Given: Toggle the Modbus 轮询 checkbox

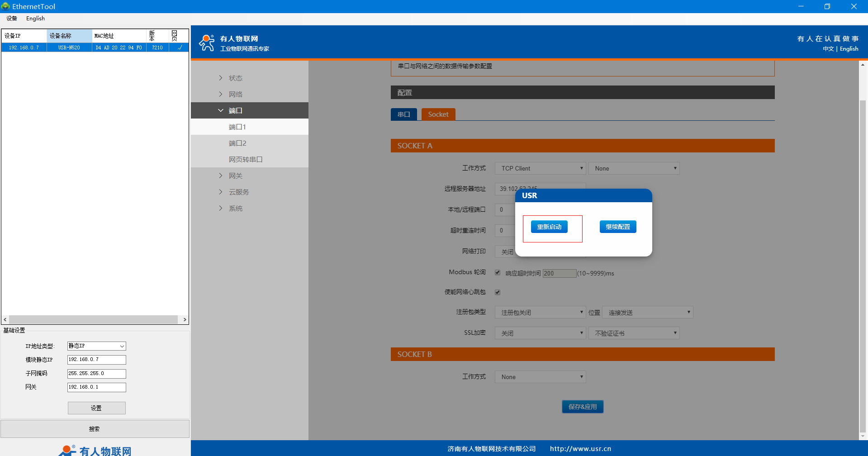Looking at the screenshot, I should (x=498, y=273).
